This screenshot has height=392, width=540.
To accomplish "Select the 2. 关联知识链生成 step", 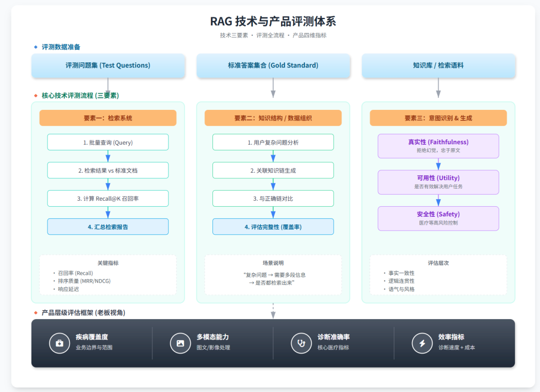I will click(273, 170).
